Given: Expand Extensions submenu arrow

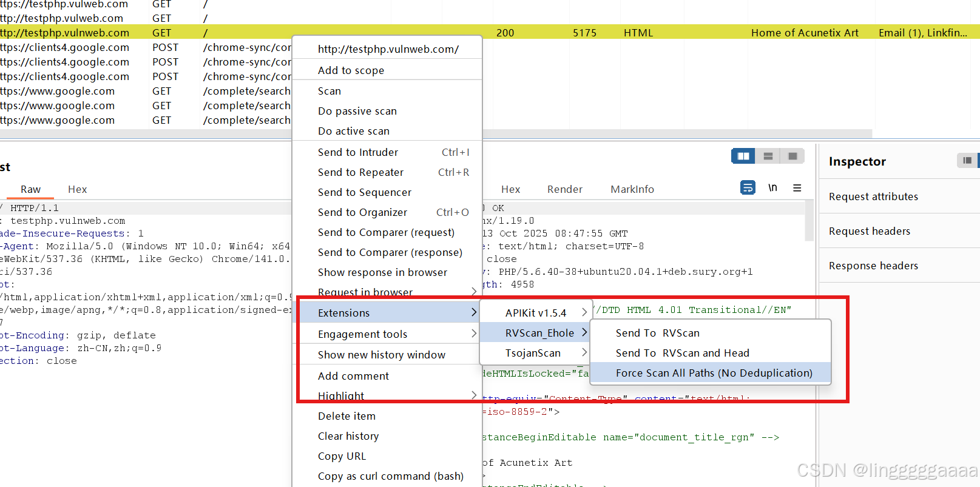Looking at the screenshot, I should pos(474,312).
